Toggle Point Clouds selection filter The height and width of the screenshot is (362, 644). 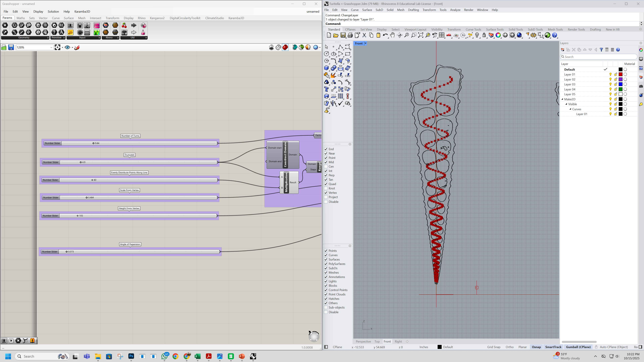(326, 294)
